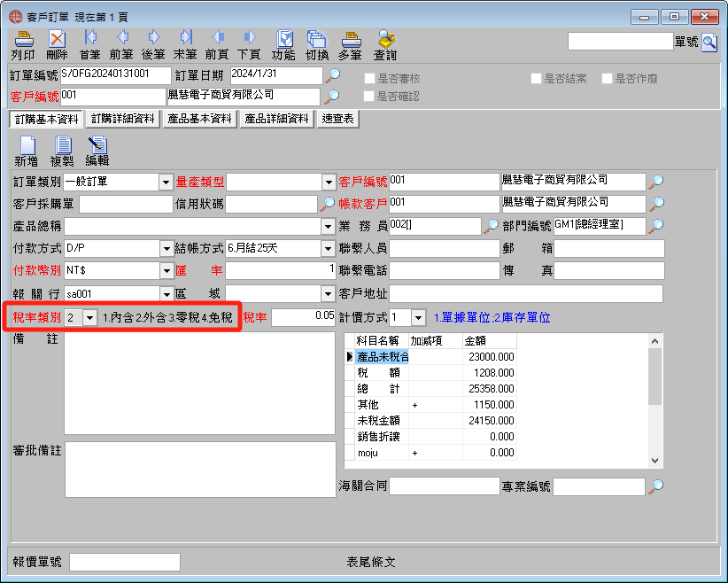728x583 pixels.
Task: Click the 刪除 delete icon
Action: [x=57, y=45]
